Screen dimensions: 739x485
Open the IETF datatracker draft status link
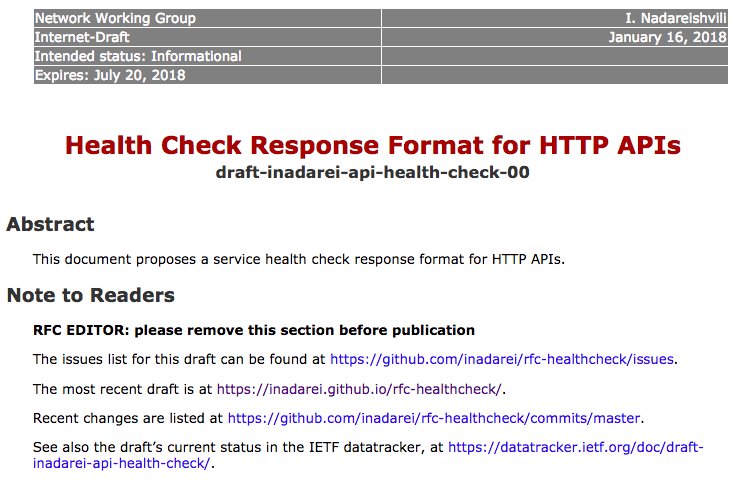pos(575,447)
